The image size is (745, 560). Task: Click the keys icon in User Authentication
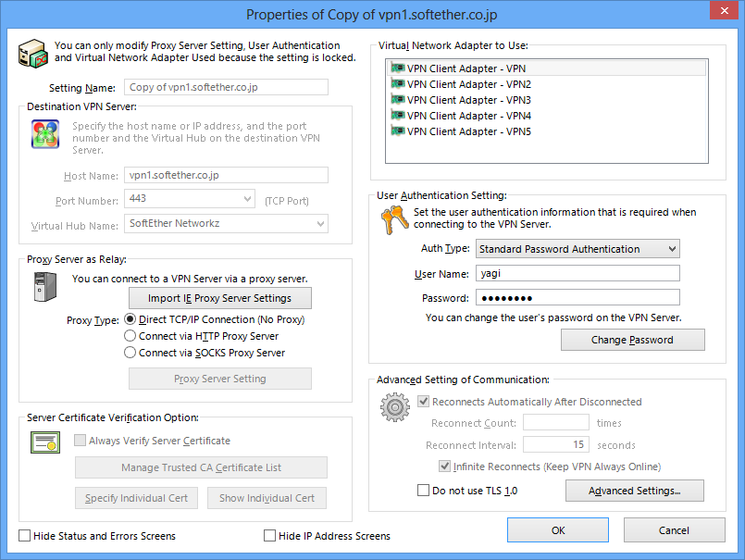(x=394, y=220)
